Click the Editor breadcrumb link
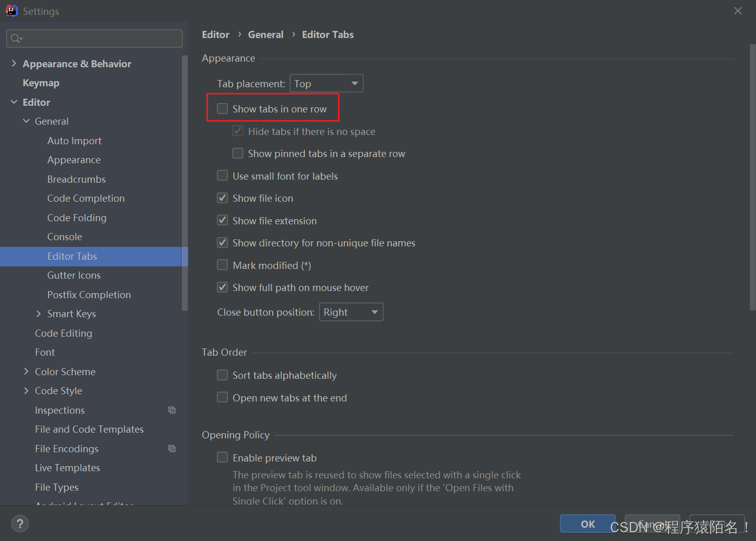756x541 pixels. pos(216,34)
